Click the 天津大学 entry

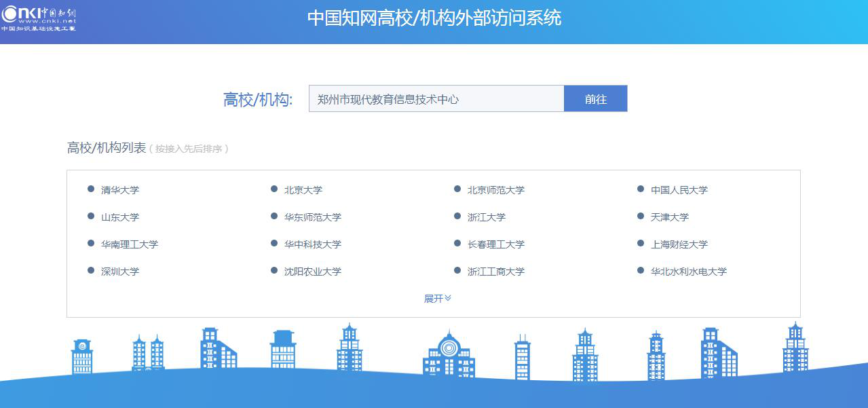point(670,217)
